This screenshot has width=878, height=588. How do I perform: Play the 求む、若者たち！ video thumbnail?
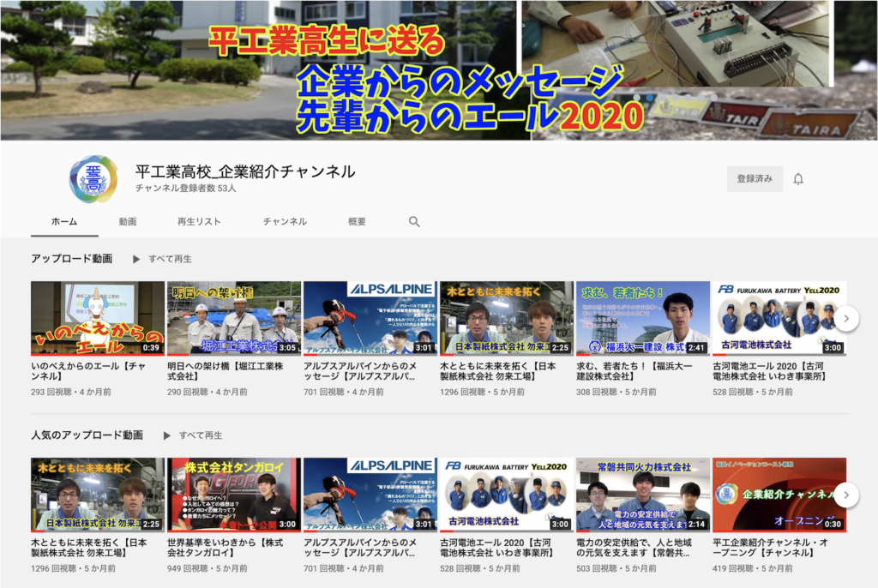[x=643, y=318]
